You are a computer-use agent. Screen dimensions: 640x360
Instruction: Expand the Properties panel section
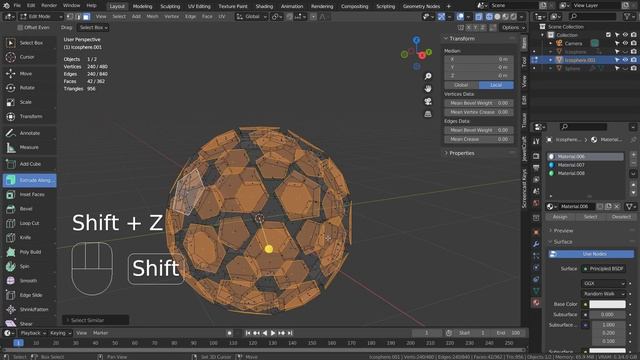[462, 153]
